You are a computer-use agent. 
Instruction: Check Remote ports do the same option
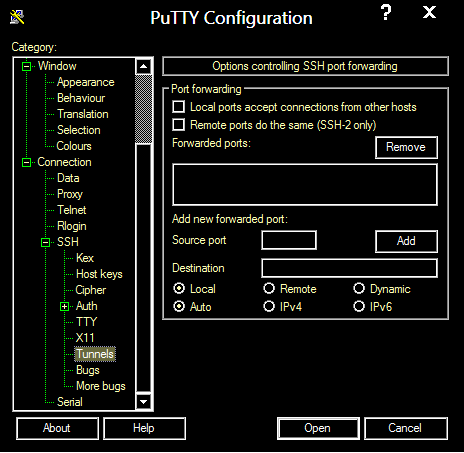[x=179, y=125]
